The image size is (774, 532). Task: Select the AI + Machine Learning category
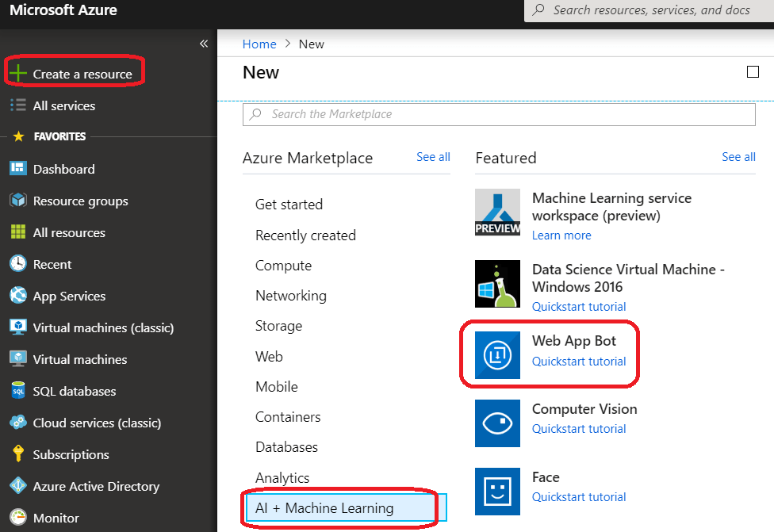[x=324, y=507]
